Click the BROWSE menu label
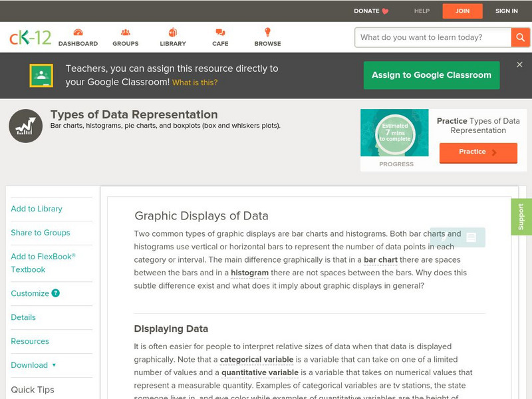The width and height of the screenshot is (532, 399). click(268, 44)
